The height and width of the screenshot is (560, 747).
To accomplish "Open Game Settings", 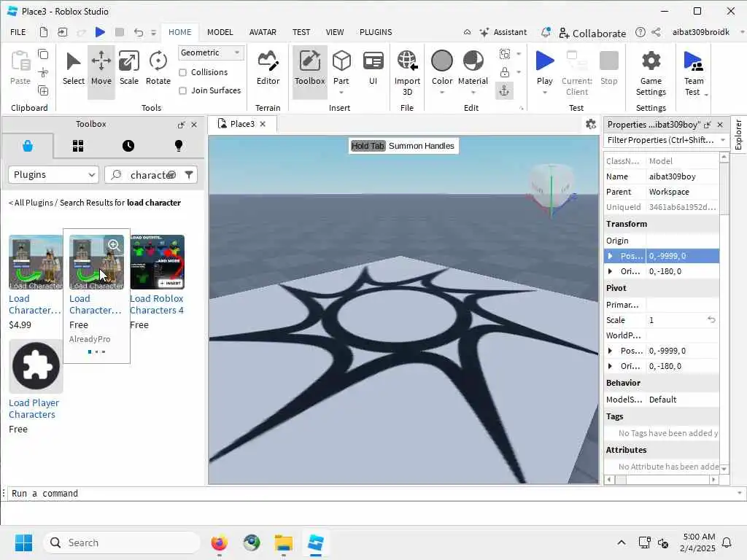I will 650,72.
